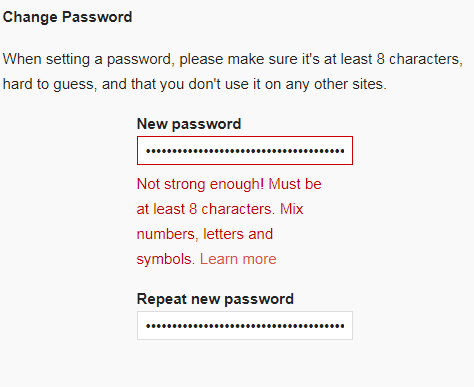
Task: Click the word "New" in the first label
Action: click(152, 124)
